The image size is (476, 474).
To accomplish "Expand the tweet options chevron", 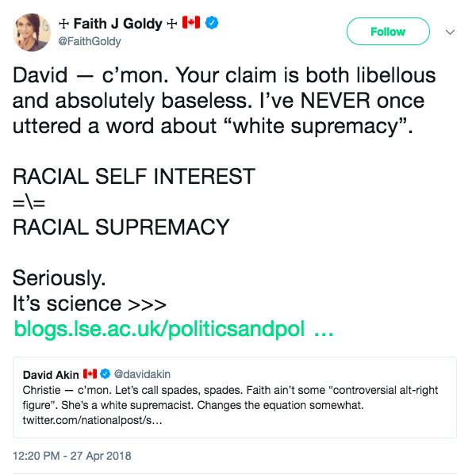I will tap(451, 32).
